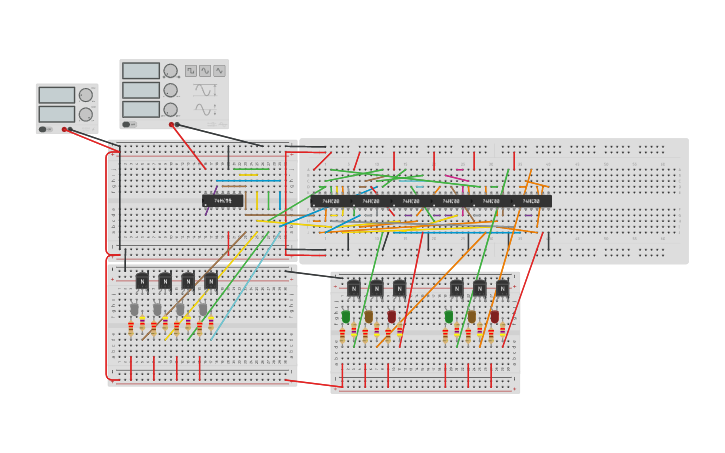The height and width of the screenshot is (453, 725).
Task: Click the function generator's middle display
Action: pyautogui.click(x=141, y=90)
